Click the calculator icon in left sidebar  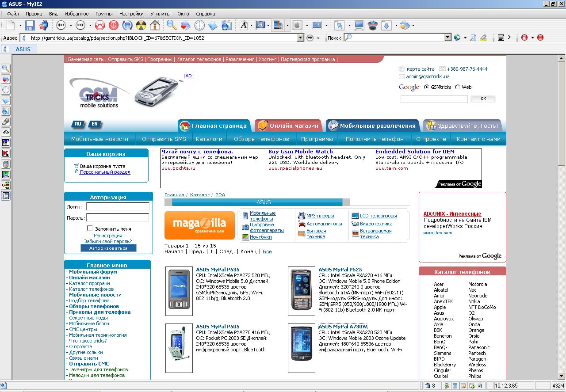pos(6,164)
